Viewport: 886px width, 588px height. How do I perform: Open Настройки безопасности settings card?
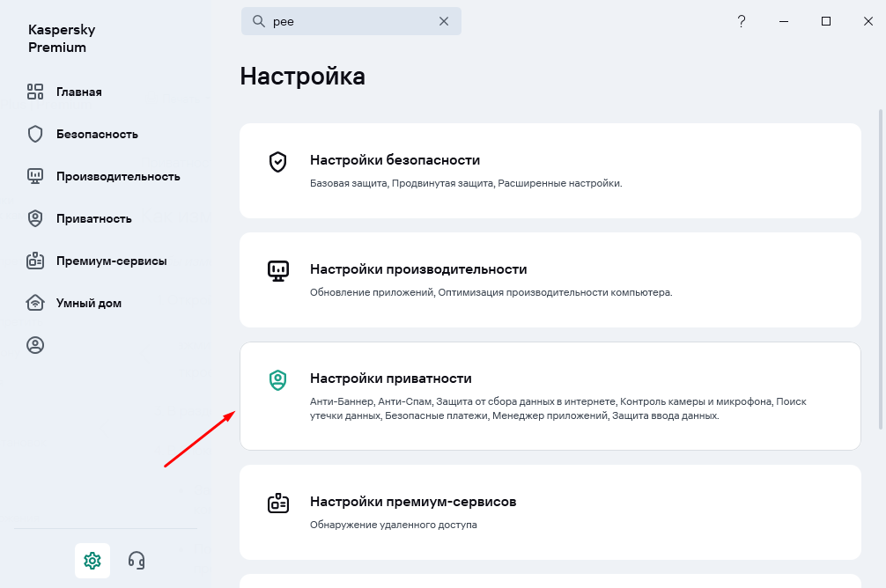(550, 171)
